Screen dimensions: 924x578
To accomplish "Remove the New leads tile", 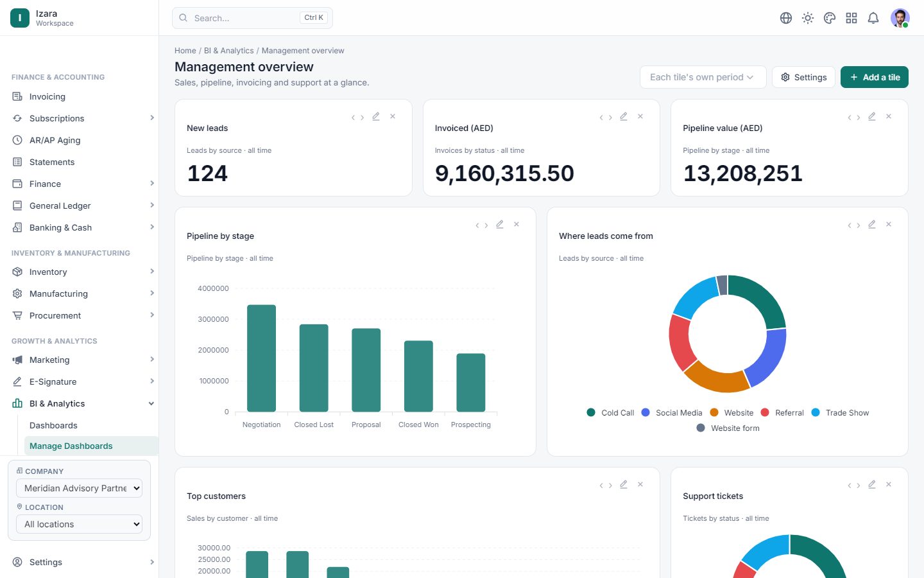I will click(x=393, y=116).
